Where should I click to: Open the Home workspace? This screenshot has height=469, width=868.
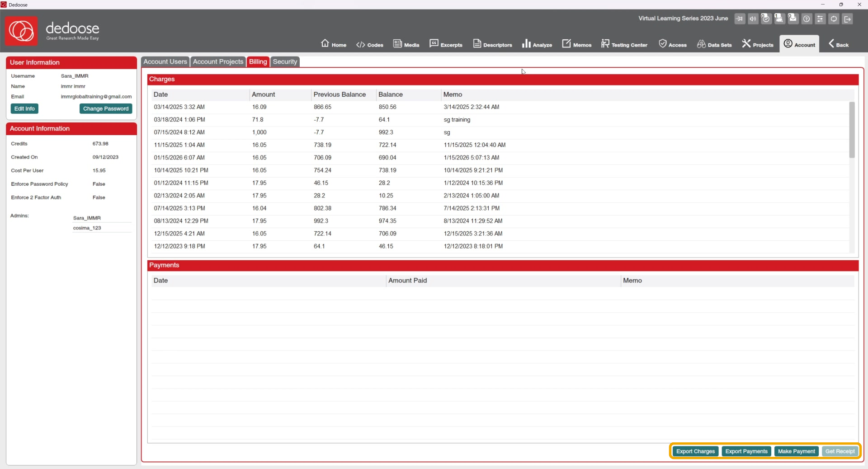(334, 44)
